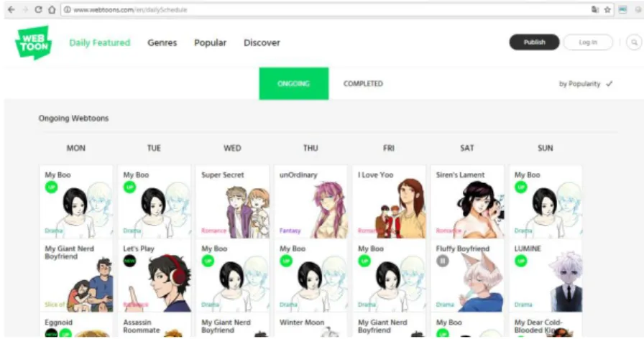644x339 pixels.
Task: Open Fluffy Boyfriend webtoon card
Action: point(467,276)
